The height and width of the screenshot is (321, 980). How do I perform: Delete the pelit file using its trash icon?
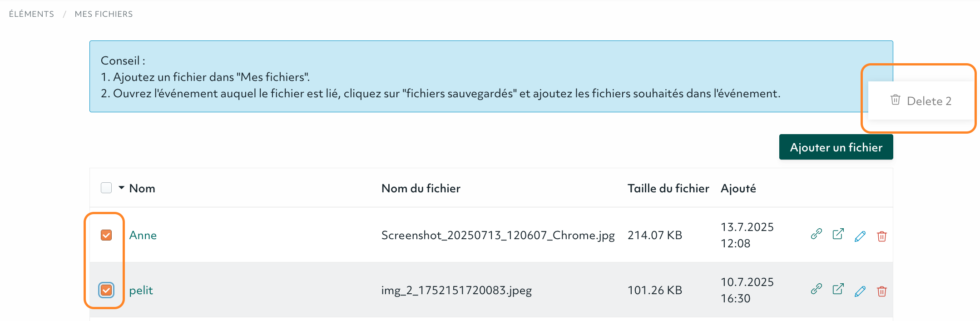(x=881, y=291)
